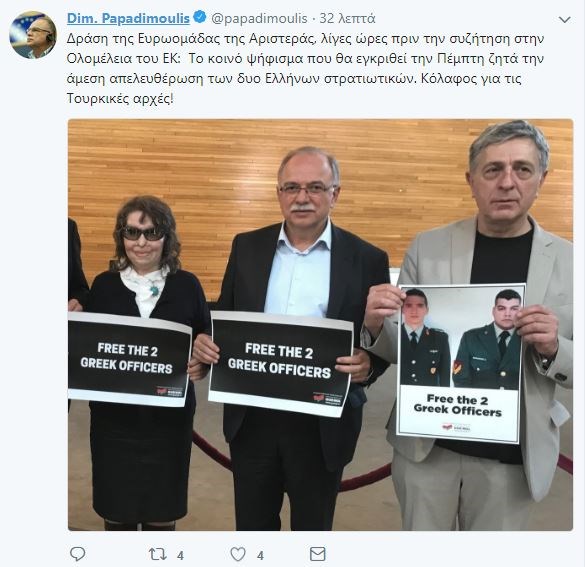Click the reply speech bubble icon

pyautogui.click(x=78, y=554)
